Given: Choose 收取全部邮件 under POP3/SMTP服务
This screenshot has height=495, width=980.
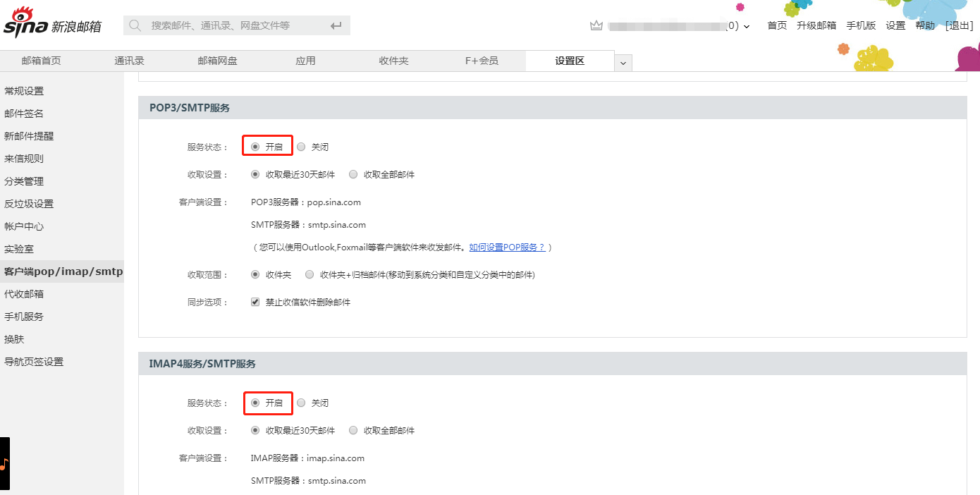Looking at the screenshot, I should (353, 174).
